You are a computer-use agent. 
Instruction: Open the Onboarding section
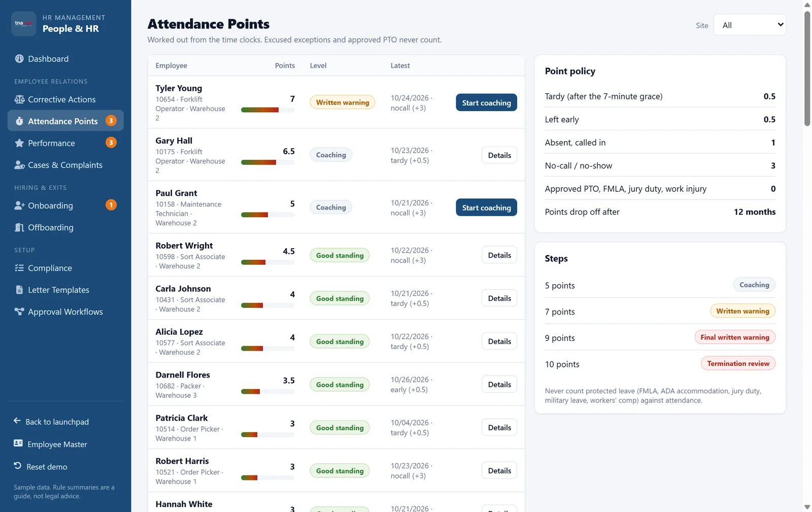pyautogui.click(x=65, y=206)
